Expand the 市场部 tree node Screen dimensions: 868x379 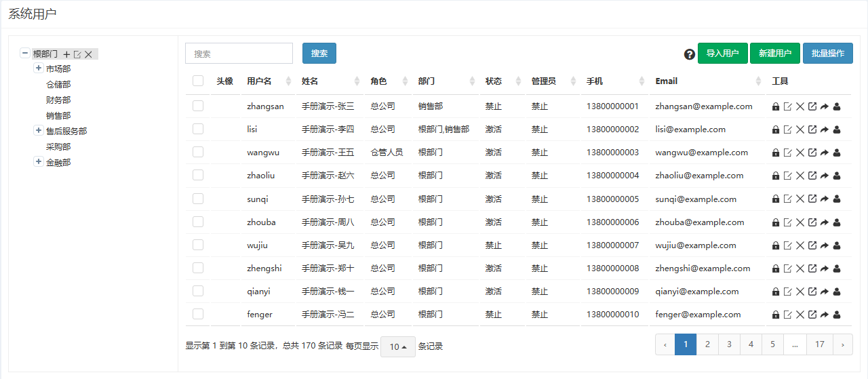tap(39, 68)
